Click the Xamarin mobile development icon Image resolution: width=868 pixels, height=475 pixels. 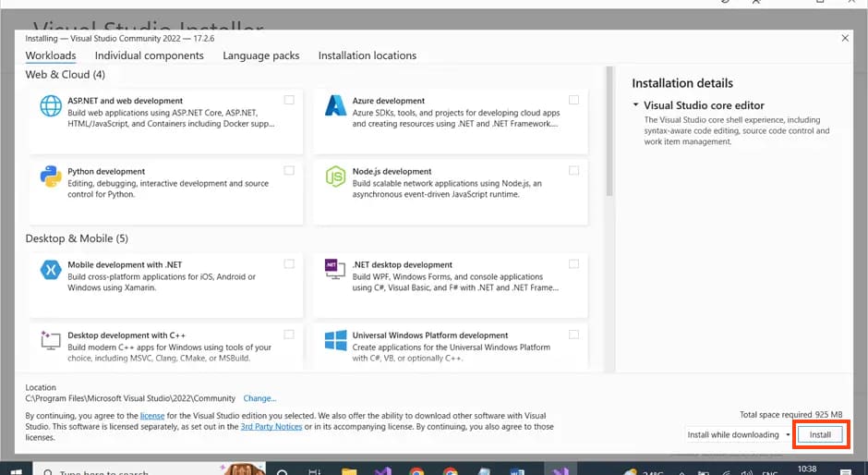pyautogui.click(x=51, y=270)
